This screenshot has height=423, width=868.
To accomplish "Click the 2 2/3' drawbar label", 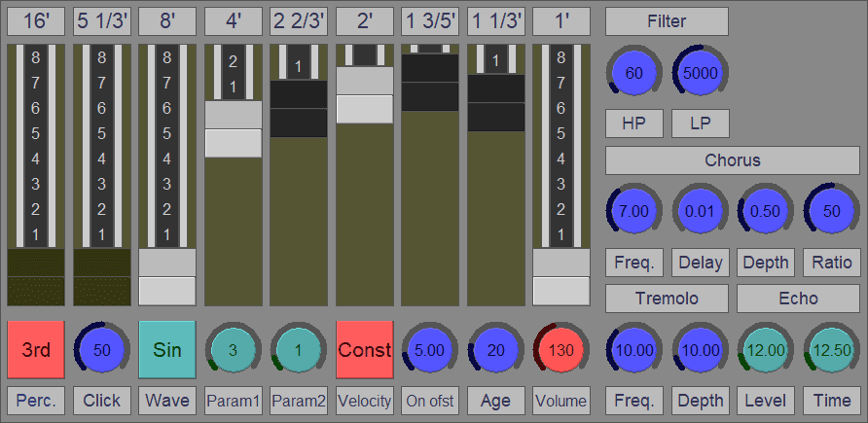I will click(299, 20).
